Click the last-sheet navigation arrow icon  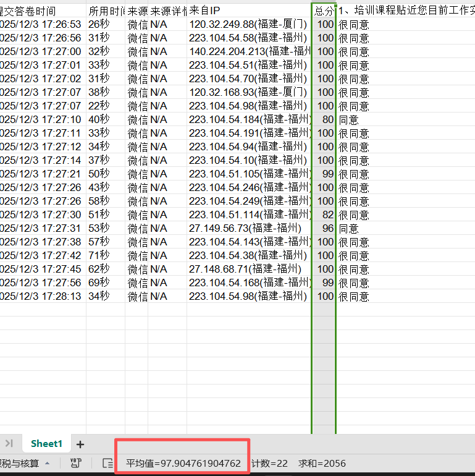point(9,443)
